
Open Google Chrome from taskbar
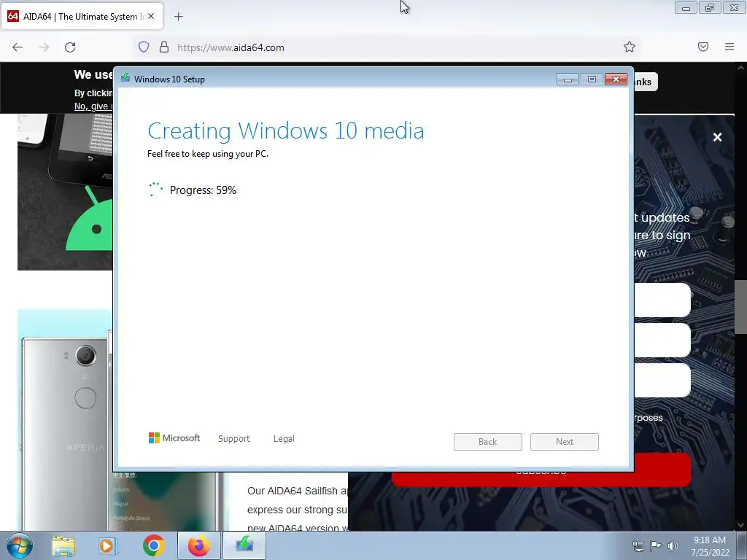coord(153,545)
